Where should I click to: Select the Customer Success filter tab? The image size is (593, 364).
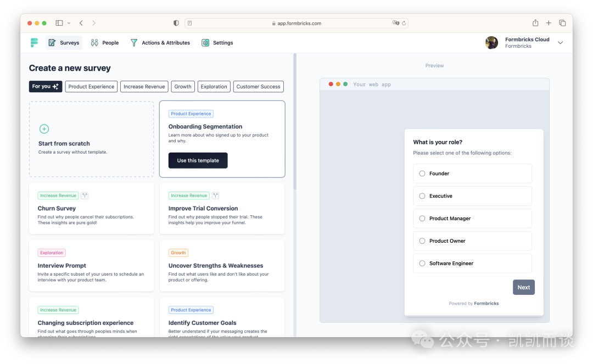point(258,87)
